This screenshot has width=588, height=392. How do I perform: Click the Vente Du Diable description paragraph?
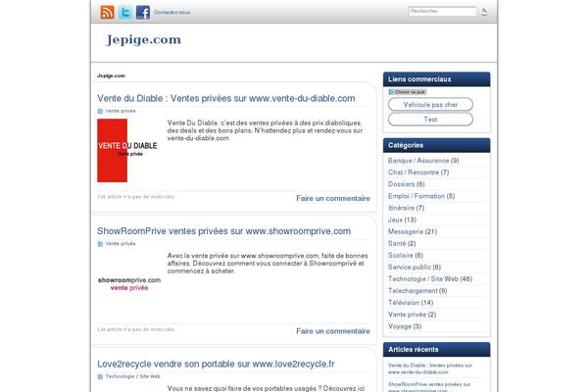pyautogui.click(x=265, y=130)
